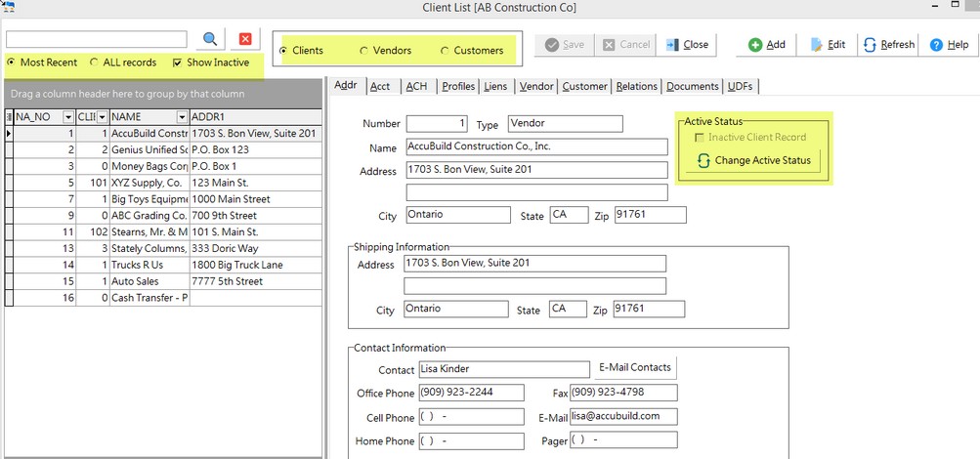Click the disabled Save button
Screen dimensions: 980x459
(x=565, y=45)
